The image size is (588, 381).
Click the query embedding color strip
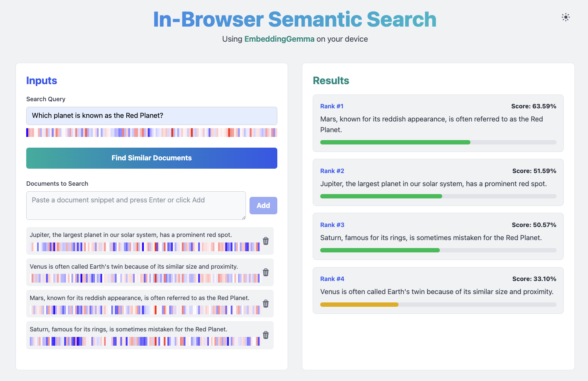[x=152, y=133]
